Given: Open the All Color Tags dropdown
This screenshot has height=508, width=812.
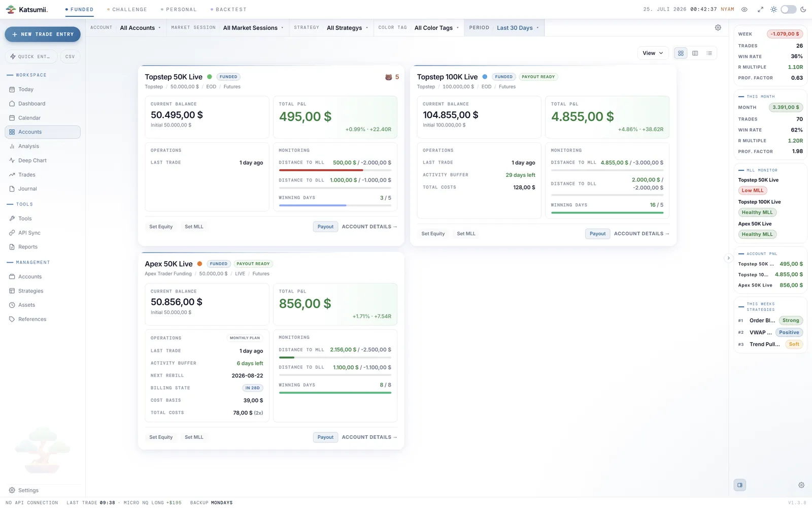Looking at the screenshot, I should (436, 28).
